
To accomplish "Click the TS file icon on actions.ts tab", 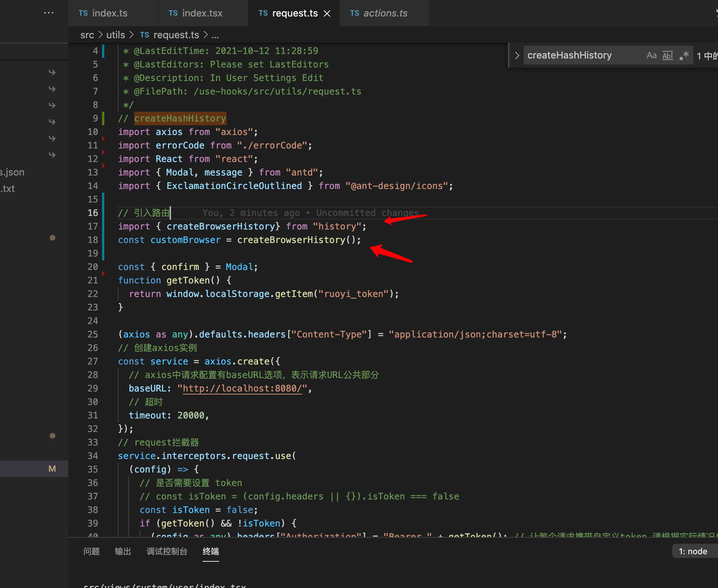I will coord(354,13).
